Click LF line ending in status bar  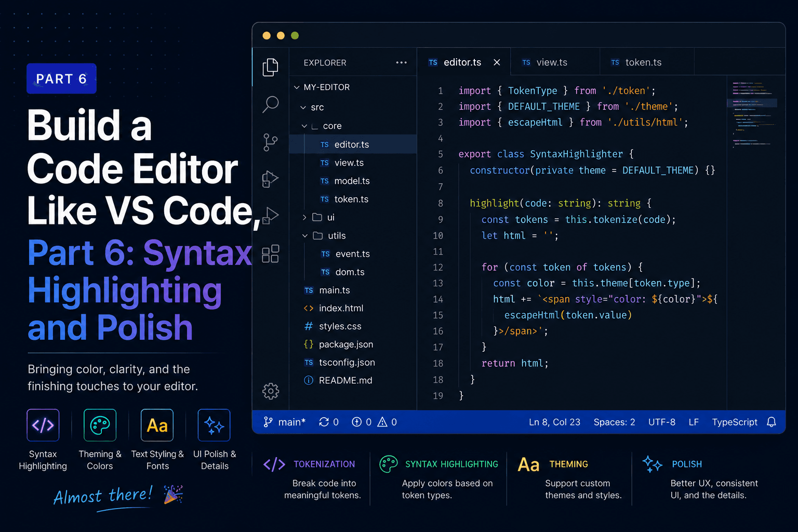pyautogui.click(x=694, y=422)
